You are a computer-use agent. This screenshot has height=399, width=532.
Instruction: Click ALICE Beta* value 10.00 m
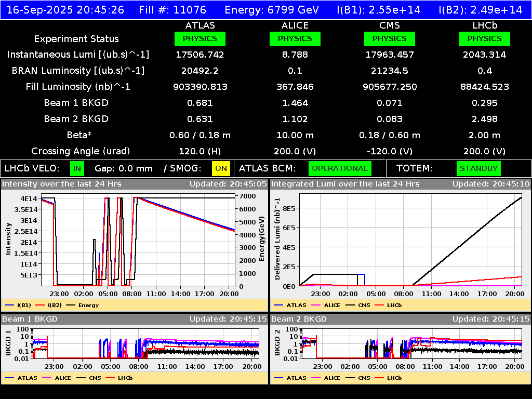click(295, 136)
